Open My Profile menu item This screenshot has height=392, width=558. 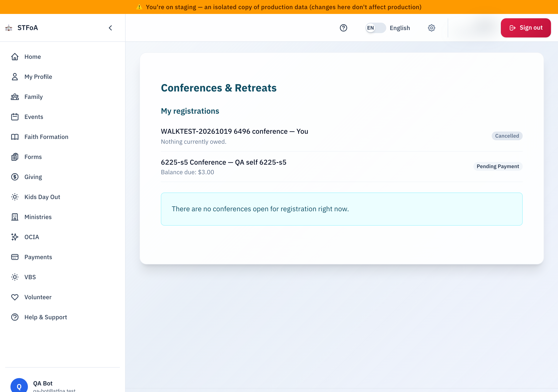[63, 77]
